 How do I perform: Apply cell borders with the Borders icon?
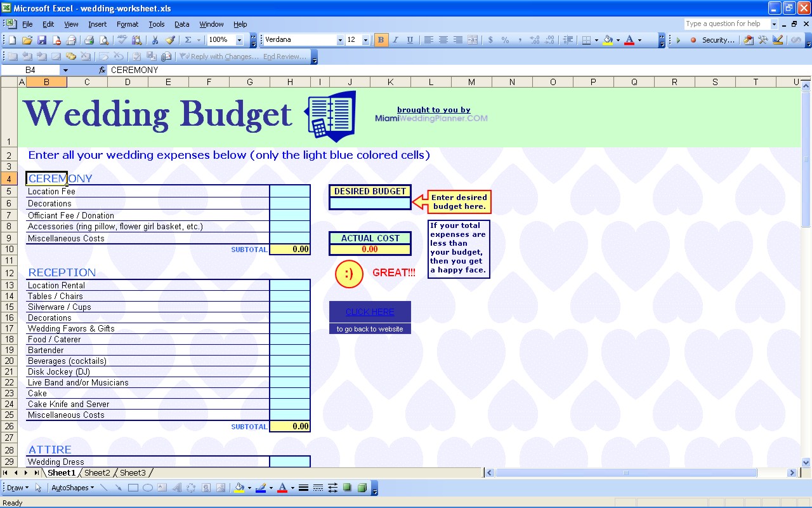click(x=586, y=40)
